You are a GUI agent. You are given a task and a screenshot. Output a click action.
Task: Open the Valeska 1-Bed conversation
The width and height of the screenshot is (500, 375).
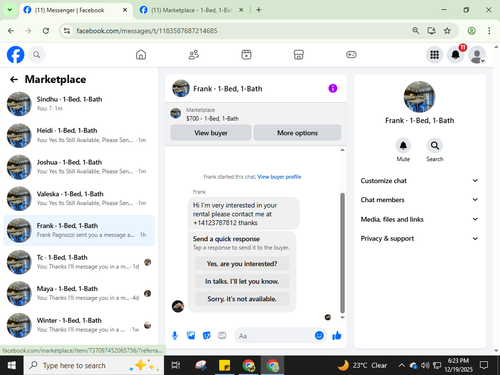tap(79, 199)
